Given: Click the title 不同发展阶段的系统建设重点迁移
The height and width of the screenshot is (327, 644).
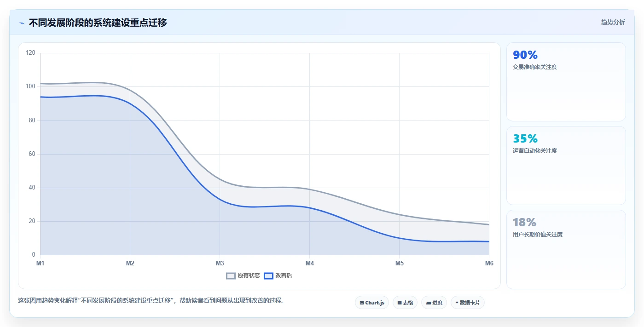Looking at the screenshot, I should (x=98, y=23).
